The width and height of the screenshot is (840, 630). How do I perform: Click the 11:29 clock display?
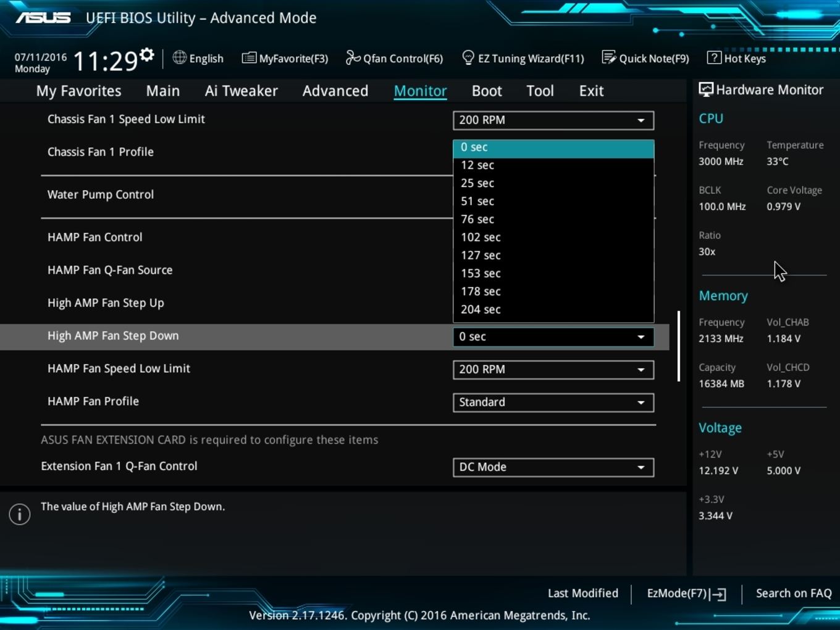click(106, 61)
